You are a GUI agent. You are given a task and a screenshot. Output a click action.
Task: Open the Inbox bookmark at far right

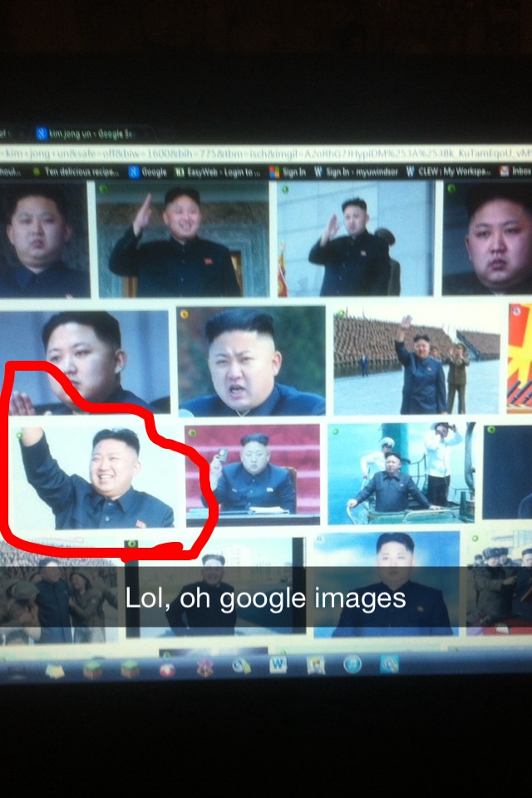click(515, 171)
